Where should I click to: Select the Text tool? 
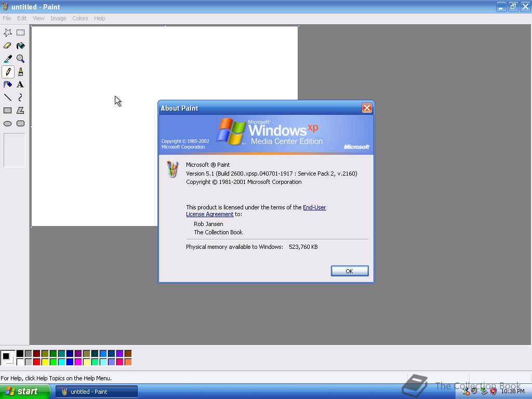pos(21,85)
